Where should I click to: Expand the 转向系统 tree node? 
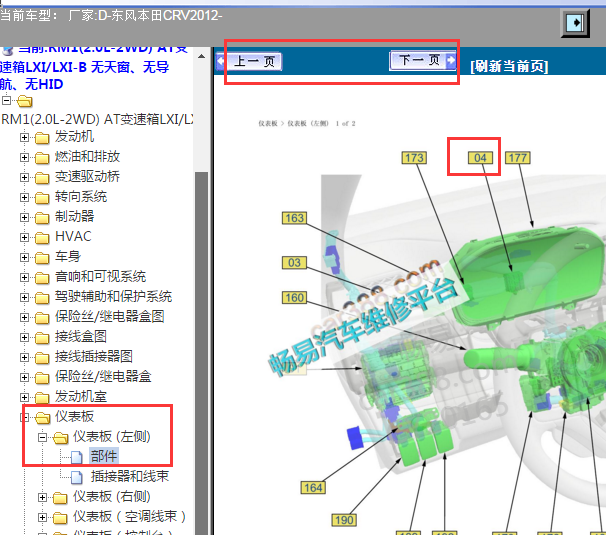click(x=24, y=198)
